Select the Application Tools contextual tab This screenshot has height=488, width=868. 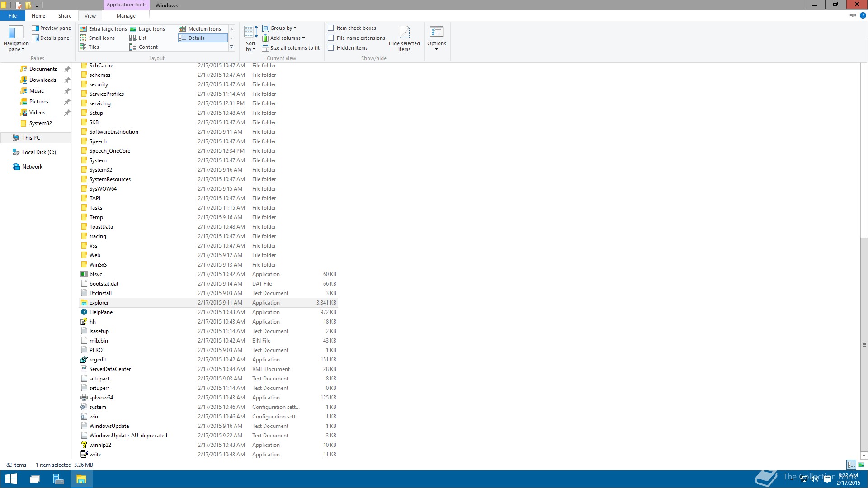point(126,5)
